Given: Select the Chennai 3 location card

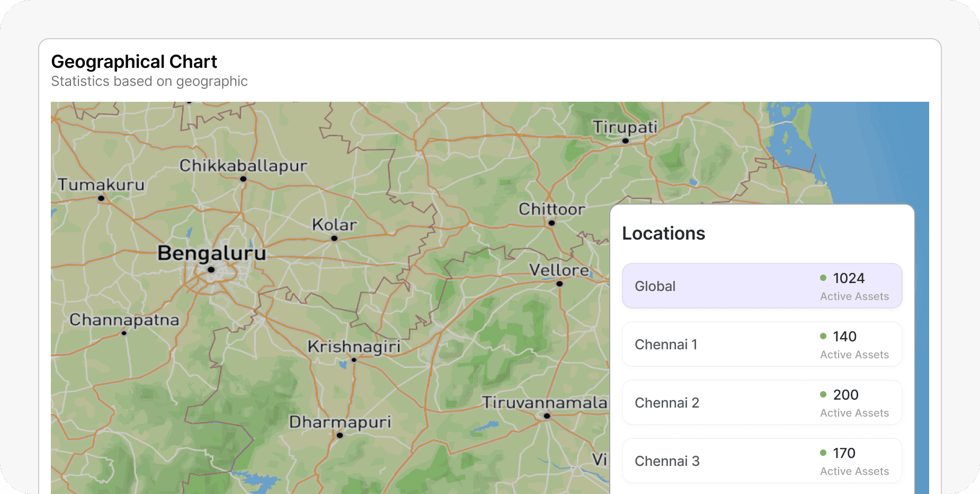Looking at the screenshot, I should click(762, 461).
